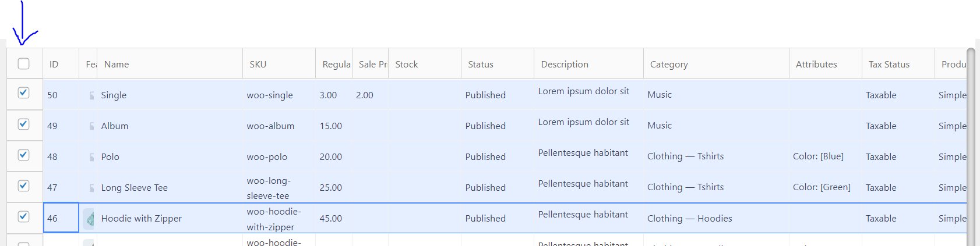Click the vertical scrollbar on the right
The height and width of the screenshot is (246, 980).
971,145
